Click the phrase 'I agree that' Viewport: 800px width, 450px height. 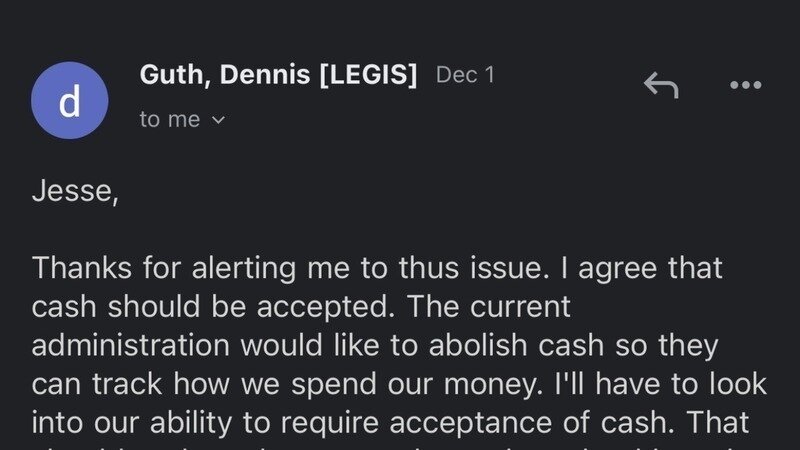(x=641, y=268)
